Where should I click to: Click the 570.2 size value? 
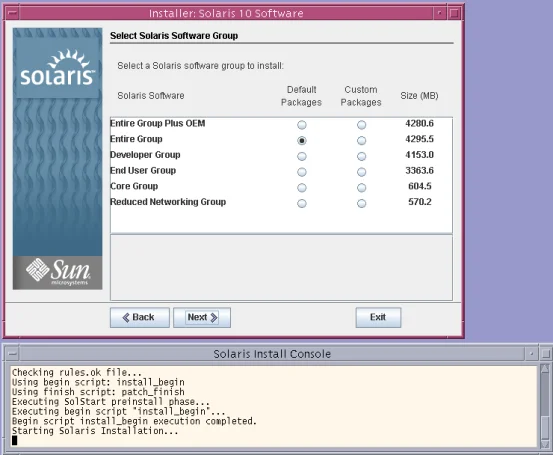(x=420, y=202)
